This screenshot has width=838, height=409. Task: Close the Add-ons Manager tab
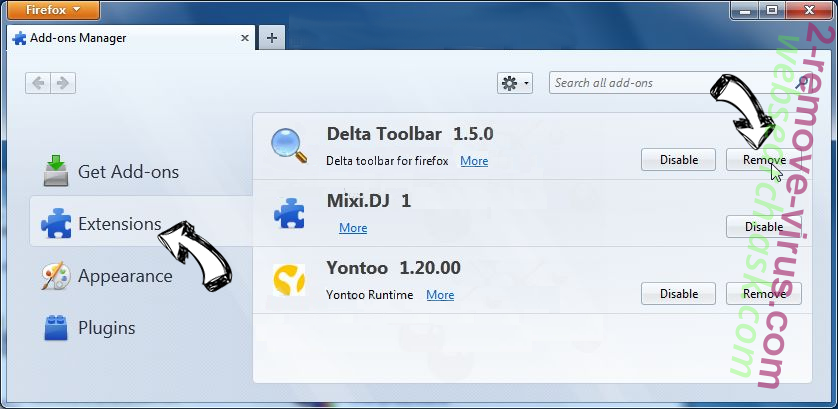coord(244,38)
